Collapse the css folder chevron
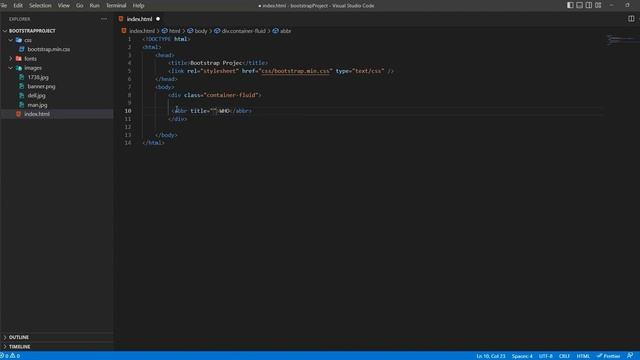The width and height of the screenshot is (640, 360). [11, 40]
